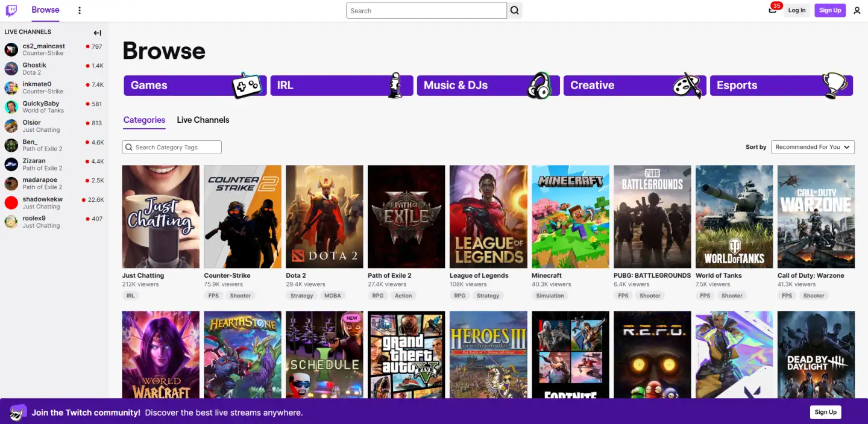Open the Creative category banner

click(x=635, y=86)
